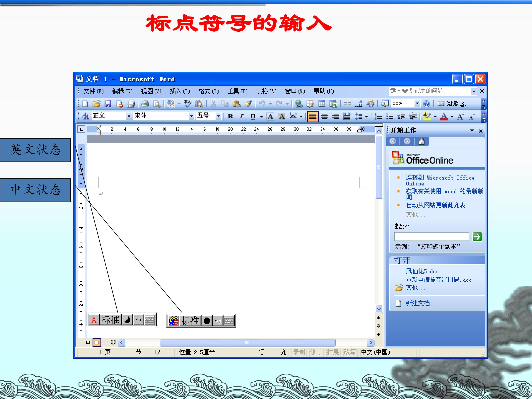
Task: Open the 95% zoom level dropdown
Action: (x=417, y=103)
